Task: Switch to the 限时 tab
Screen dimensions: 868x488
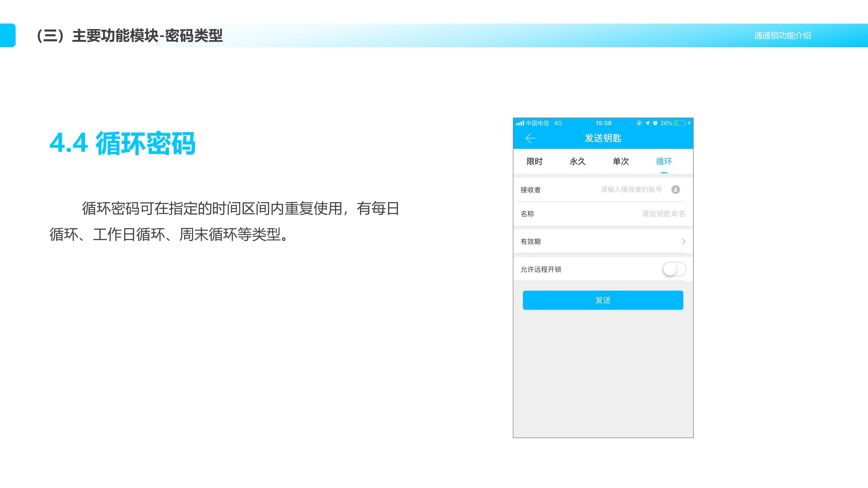Action: tap(534, 162)
